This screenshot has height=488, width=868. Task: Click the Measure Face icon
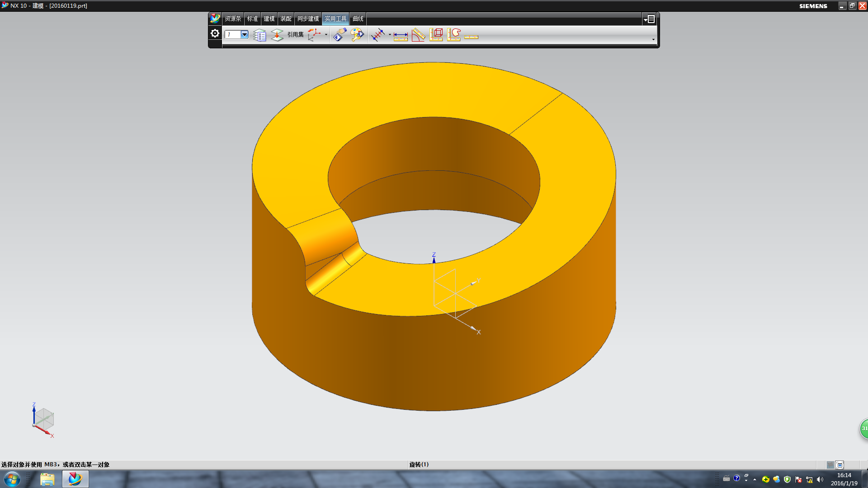454,35
